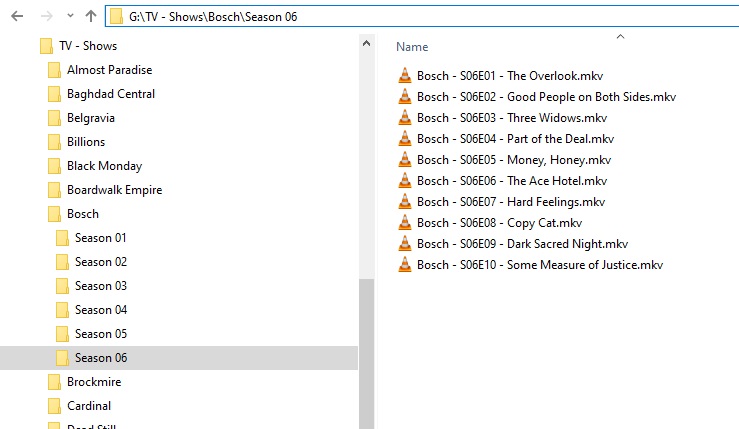Click the VLC icon for Three Widows
Image resolution: width=739 pixels, height=429 pixels.
tap(404, 117)
